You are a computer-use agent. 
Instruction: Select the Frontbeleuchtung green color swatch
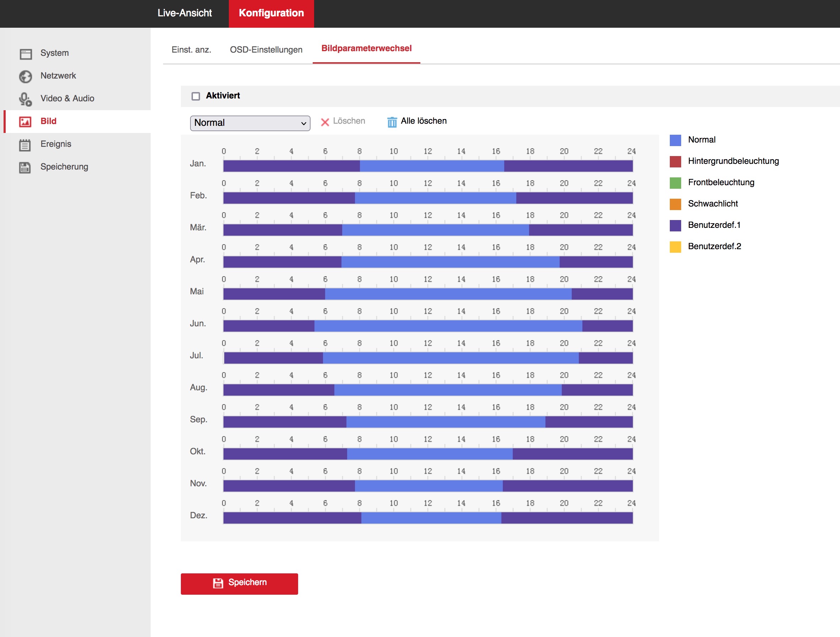tap(675, 183)
